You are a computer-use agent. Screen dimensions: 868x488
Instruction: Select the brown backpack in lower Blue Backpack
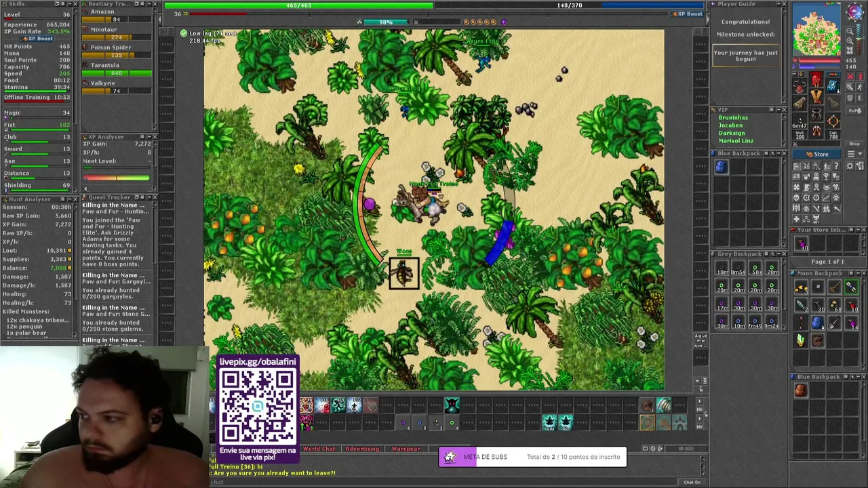(x=801, y=390)
